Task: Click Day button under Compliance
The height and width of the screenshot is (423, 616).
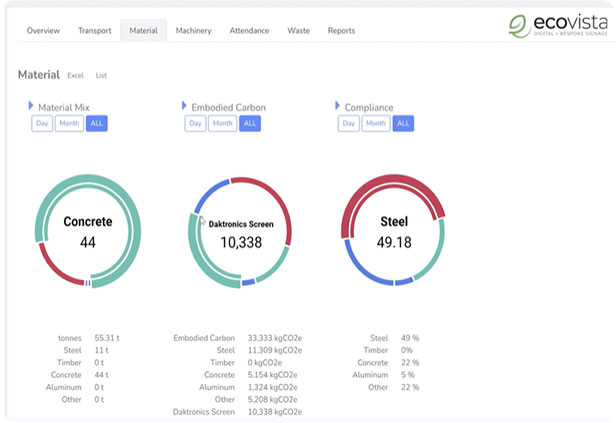Action: click(x=348, y=124)
